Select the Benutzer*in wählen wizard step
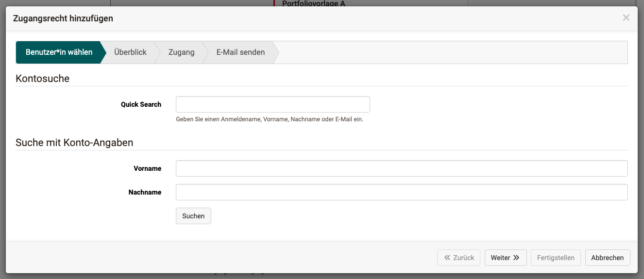The height and width of the screenshot is (279, 644). 59,52
